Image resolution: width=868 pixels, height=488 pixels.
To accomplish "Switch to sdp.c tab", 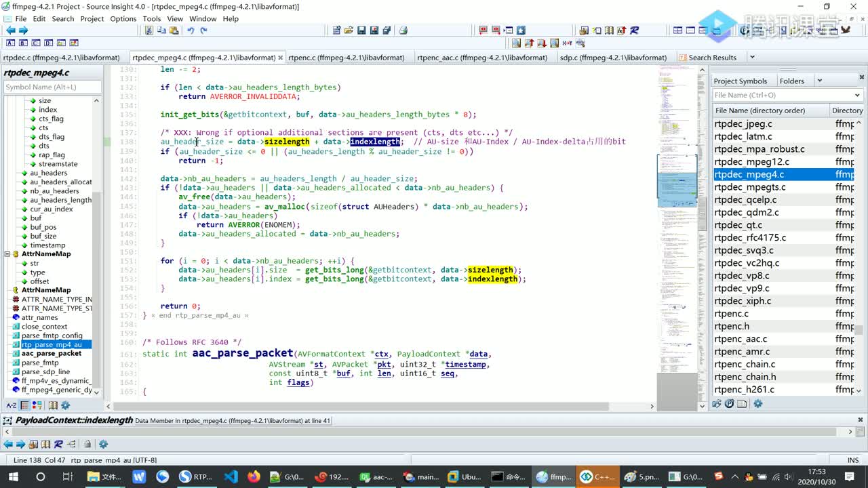I will [x=613, y=58].
